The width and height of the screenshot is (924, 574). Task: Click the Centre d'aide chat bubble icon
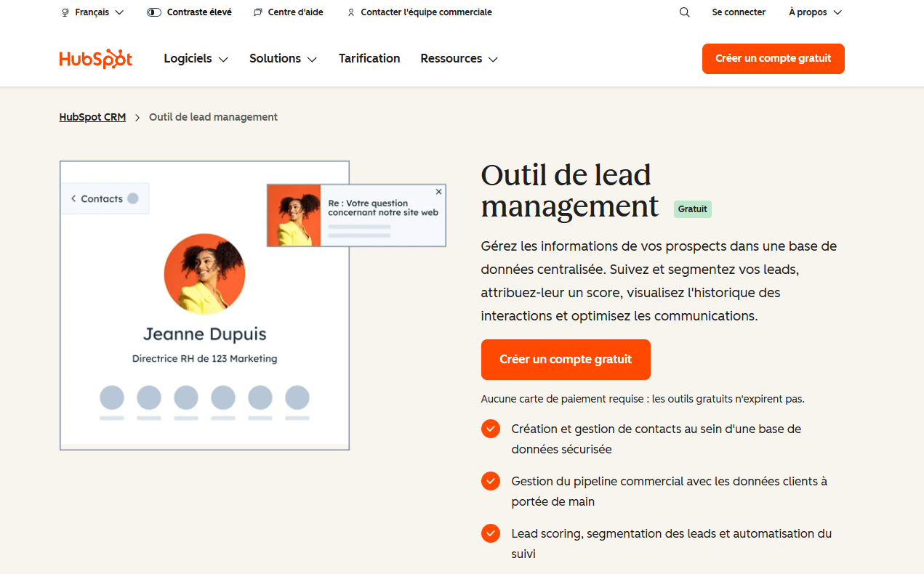point(257,12)
